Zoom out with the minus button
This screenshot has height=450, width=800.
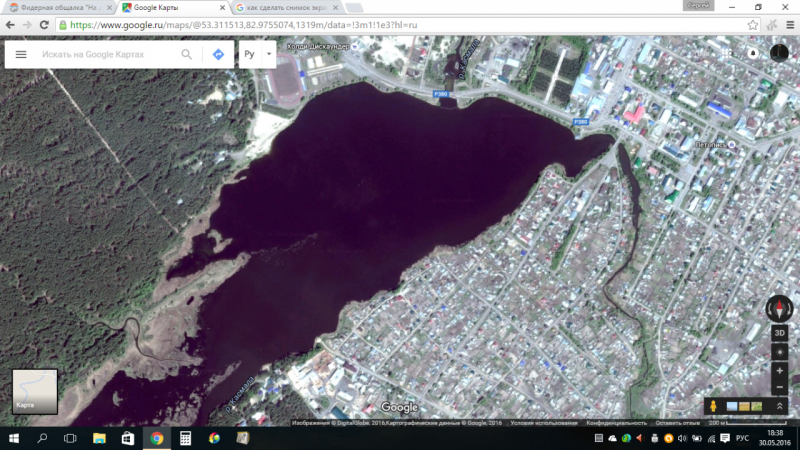coord(779,388)
